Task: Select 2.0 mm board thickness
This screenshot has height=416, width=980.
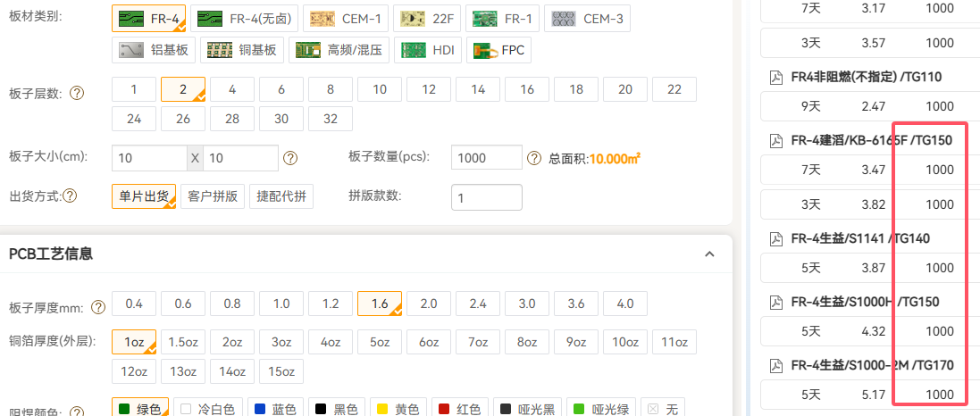Action: (x=429, y=304)
